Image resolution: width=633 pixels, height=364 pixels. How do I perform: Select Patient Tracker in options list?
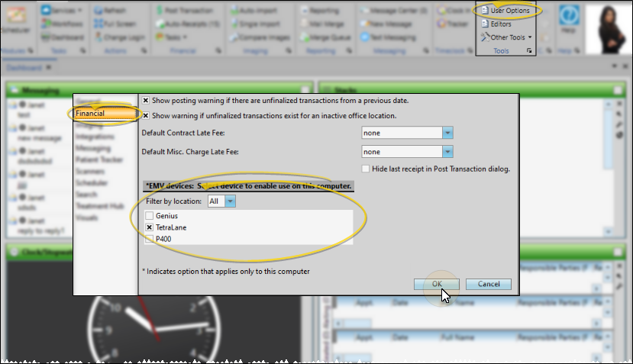pyautogui.click(x=98, y=160)
